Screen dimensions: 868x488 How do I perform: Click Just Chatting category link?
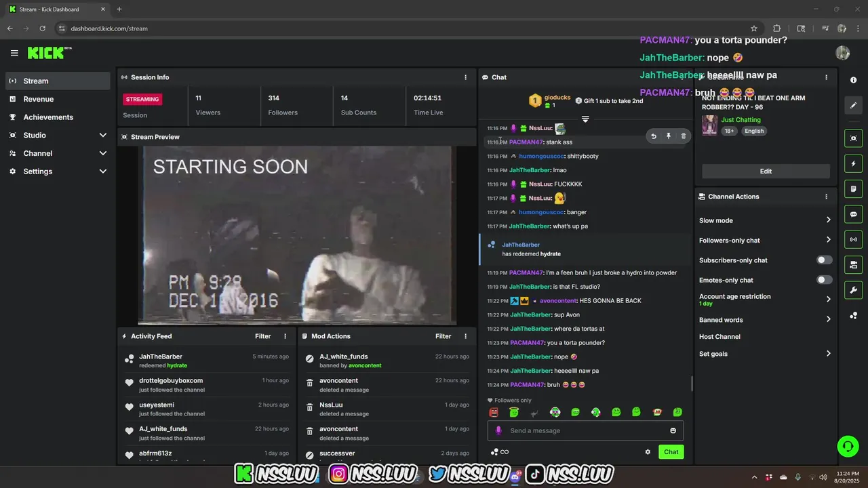click(x=741, y=120)
